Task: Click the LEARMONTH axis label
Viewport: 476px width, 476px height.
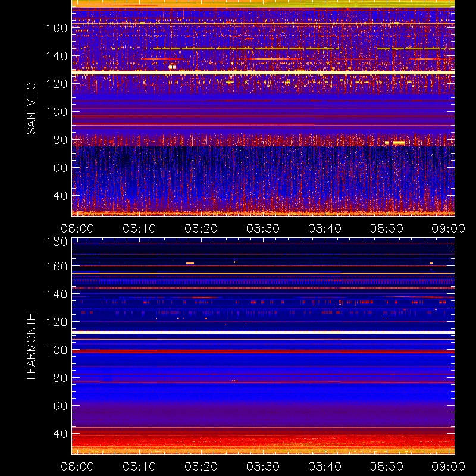Action: coord(31,346)
